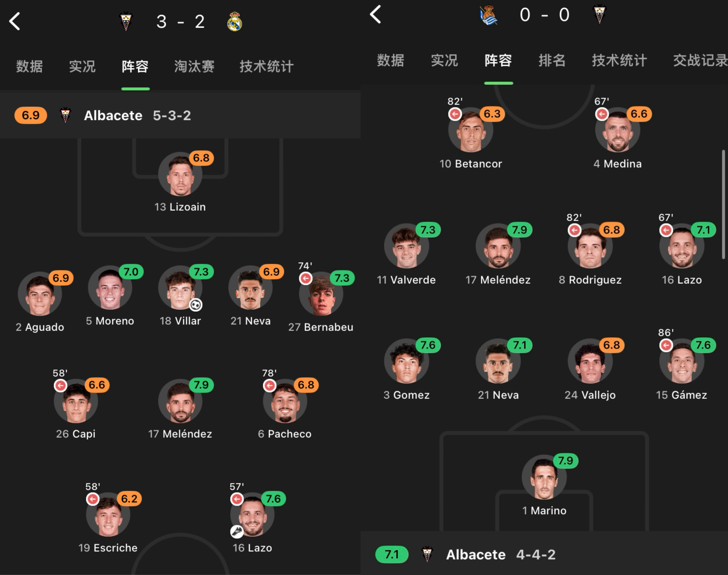
Task: Click Betancor's 82' substitution arrow
Action: [x=455, y=114]
